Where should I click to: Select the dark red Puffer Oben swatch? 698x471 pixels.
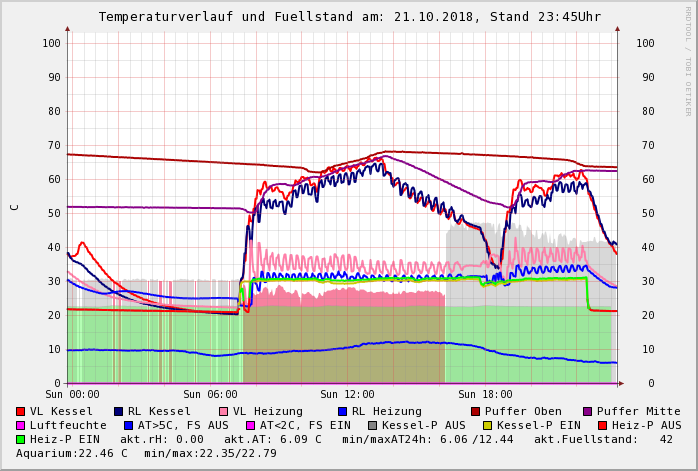click(476, 411)
